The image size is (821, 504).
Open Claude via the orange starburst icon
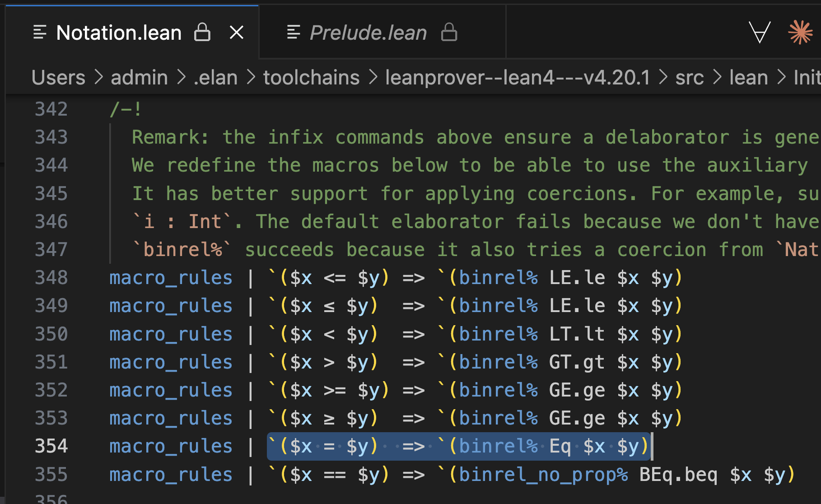(x=799, y=32)
